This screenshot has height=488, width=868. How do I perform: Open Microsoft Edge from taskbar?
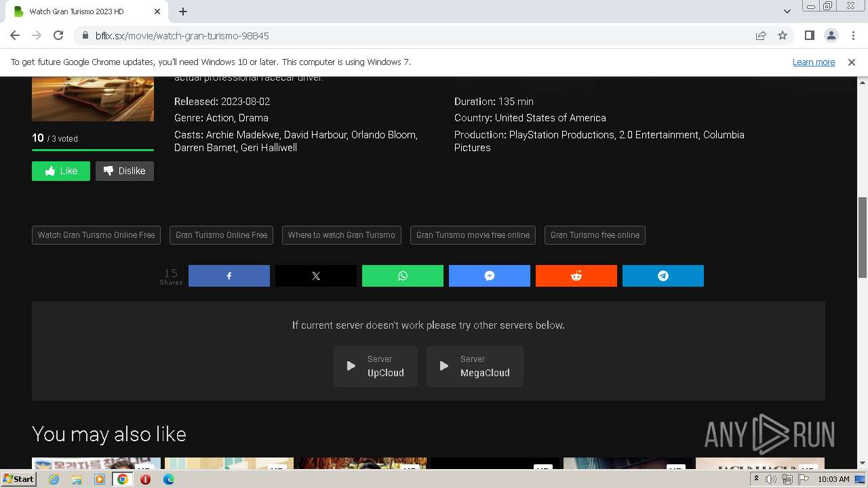point(168,479)
